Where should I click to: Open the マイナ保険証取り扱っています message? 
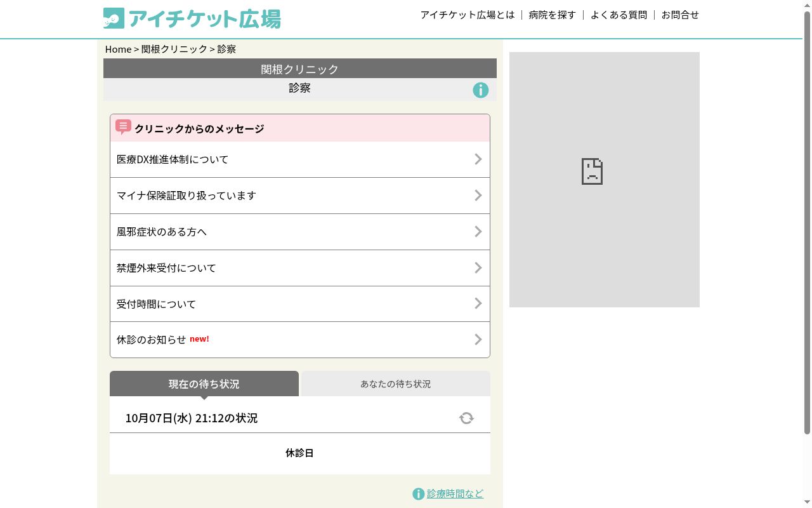coord(300,196)
